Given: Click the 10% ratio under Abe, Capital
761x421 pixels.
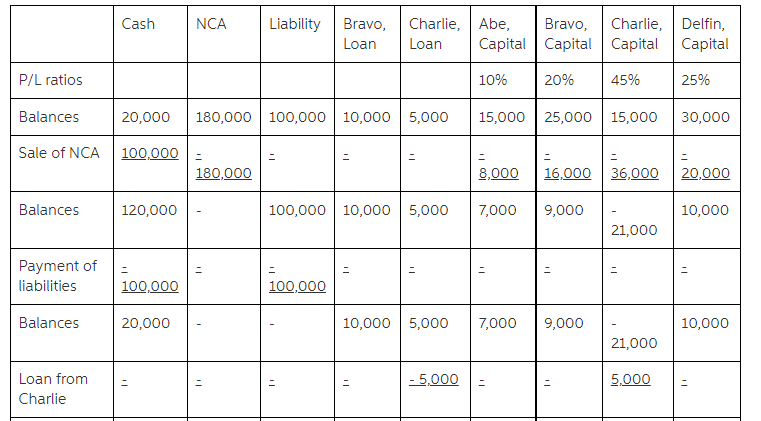Looking at the screenshot, I should [493, 80].
